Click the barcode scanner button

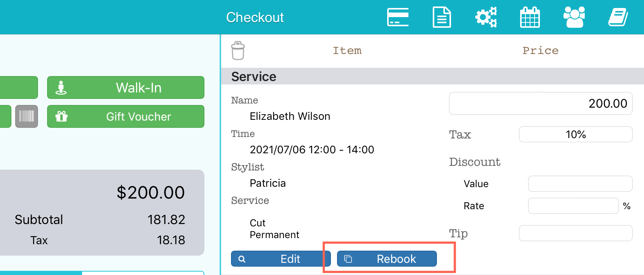point(27,116)
